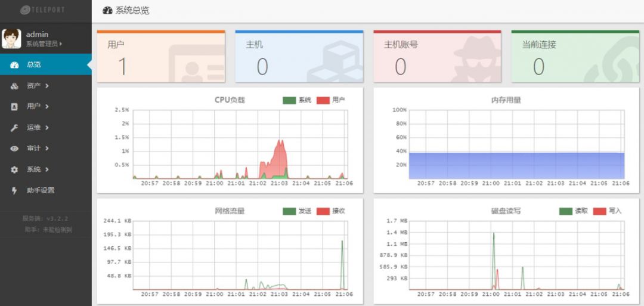Click the 资产 cubes icon
The width and height of the screenshot is (644, 306).
(x=14, y=86)
